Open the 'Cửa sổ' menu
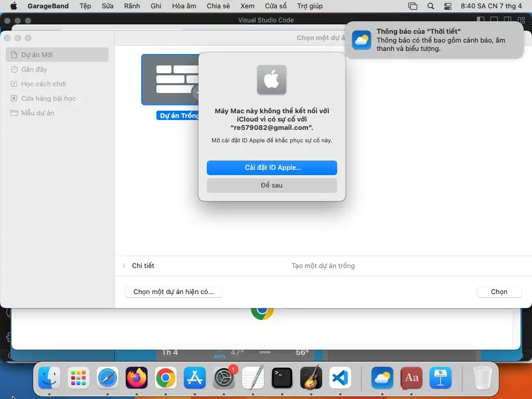Image resolution: width=532 pixels, height=399 pixels. 275,6
